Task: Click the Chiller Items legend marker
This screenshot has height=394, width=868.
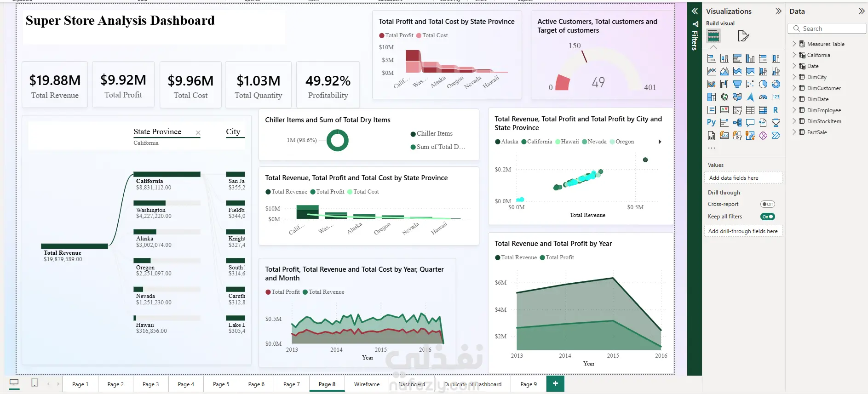Action: click(x=413, y=134)
